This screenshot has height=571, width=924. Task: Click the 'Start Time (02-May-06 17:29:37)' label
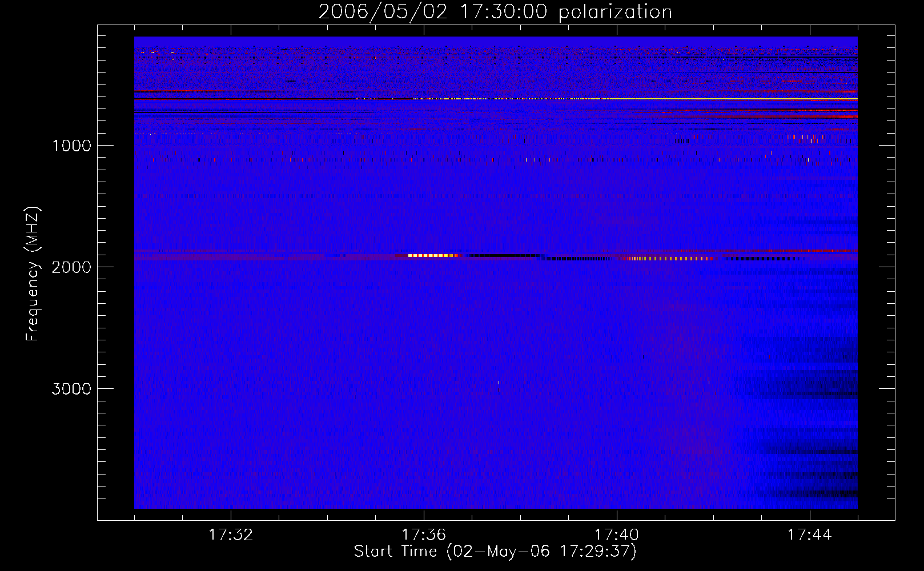click(495, 552)
